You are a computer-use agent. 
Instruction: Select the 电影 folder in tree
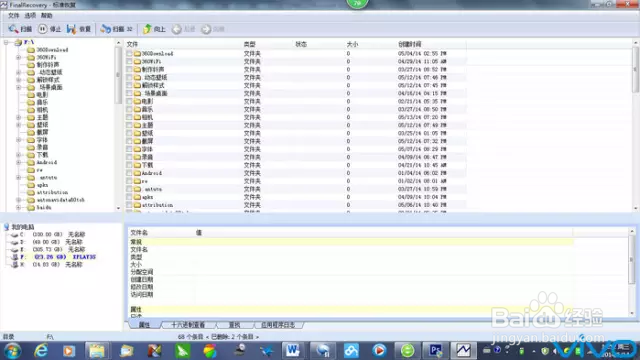tap(42, 95)
